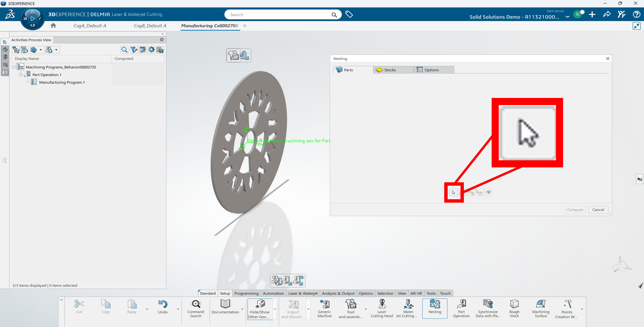This screenshot has height=327, width=644.
Task: Collapse the Machining Programs_Behavior00002735 node
Action: pyautogui.click(x=14, y=67)
